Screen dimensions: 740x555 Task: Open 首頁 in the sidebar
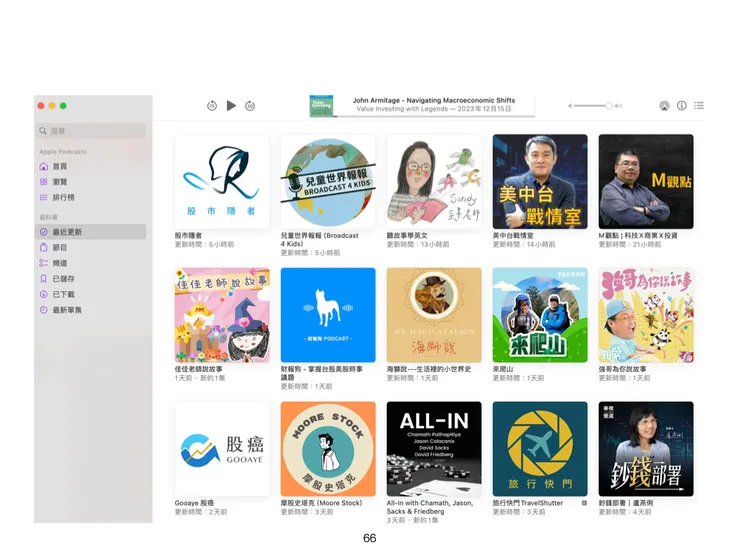coord(91,166)
